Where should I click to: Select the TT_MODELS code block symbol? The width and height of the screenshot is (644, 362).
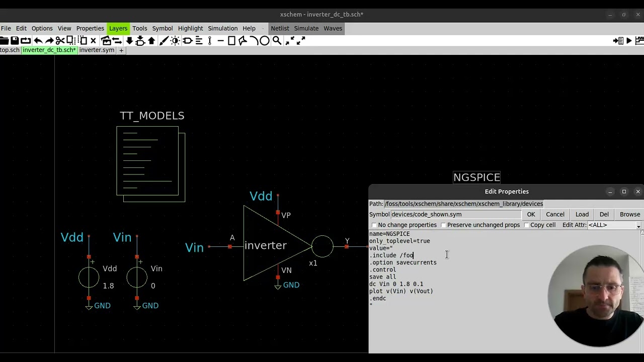(151, 164)
